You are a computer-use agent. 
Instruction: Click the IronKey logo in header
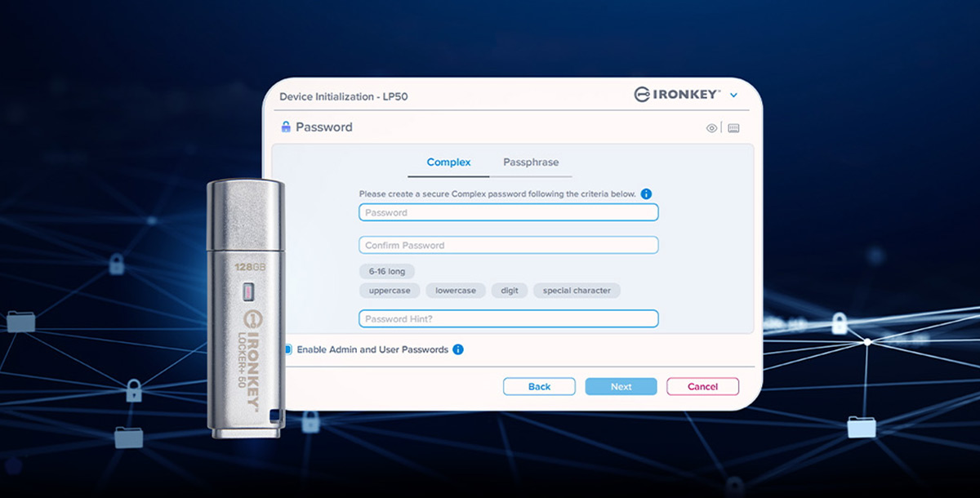677,95
